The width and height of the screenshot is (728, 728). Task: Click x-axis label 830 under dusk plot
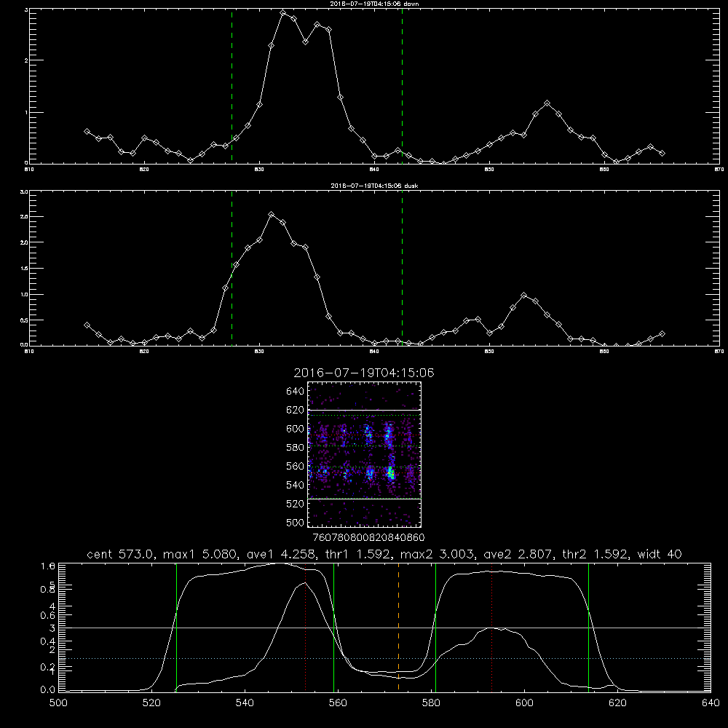259,352
